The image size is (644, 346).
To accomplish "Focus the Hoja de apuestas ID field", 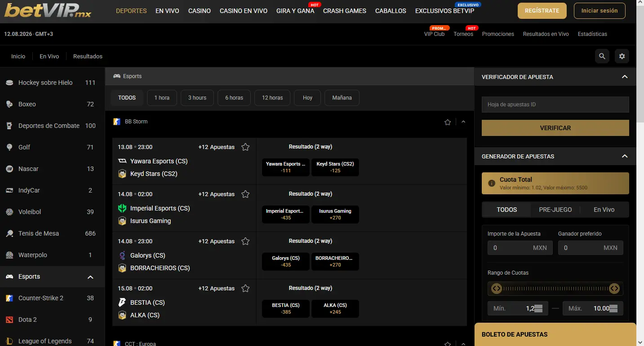I will [x=555, y=105].
